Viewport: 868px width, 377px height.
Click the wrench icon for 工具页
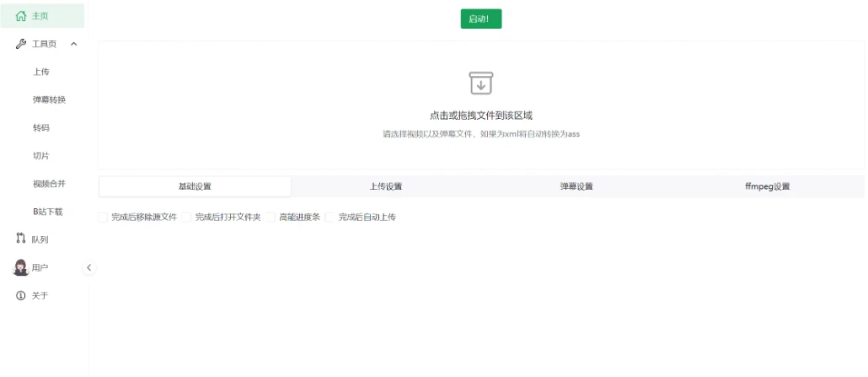point(21,44)
